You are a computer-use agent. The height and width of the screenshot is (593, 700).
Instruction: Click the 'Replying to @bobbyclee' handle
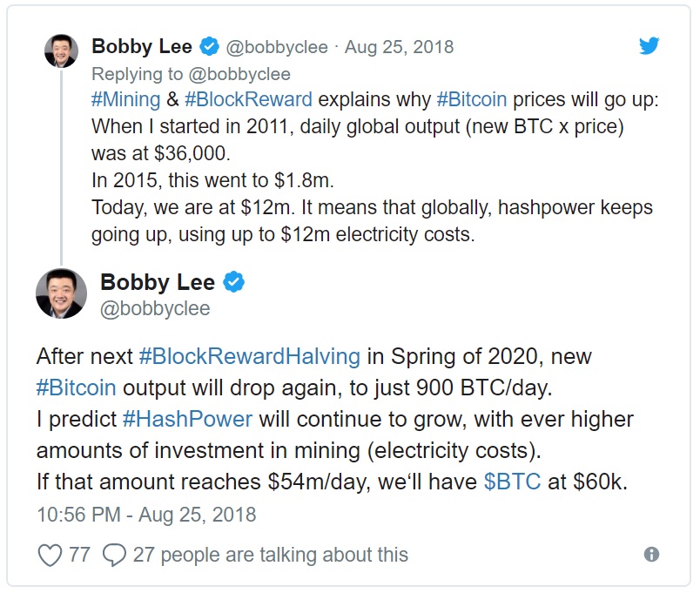coord(239,74)
